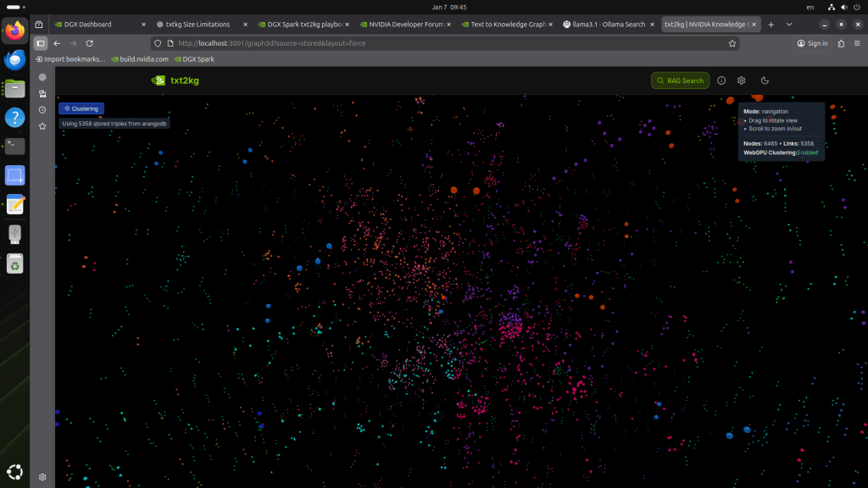This screenshot has width=868, height=488.
Task: Toggle the Firefox sidebar panel button
Action: click(40, 43)
